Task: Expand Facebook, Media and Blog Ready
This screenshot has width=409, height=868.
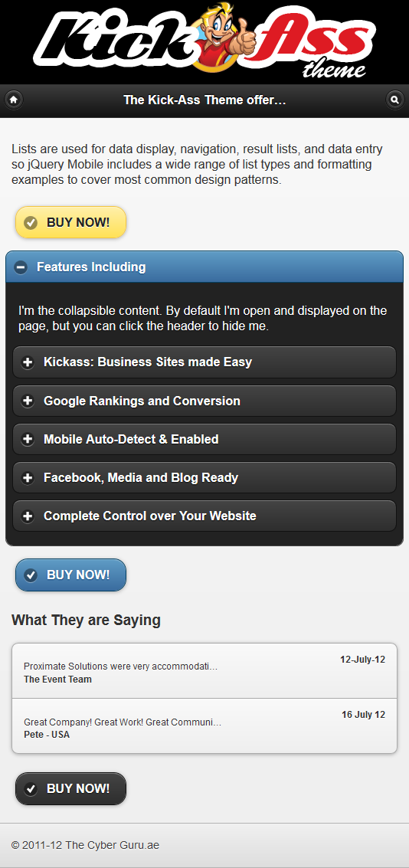Action: 204,477
